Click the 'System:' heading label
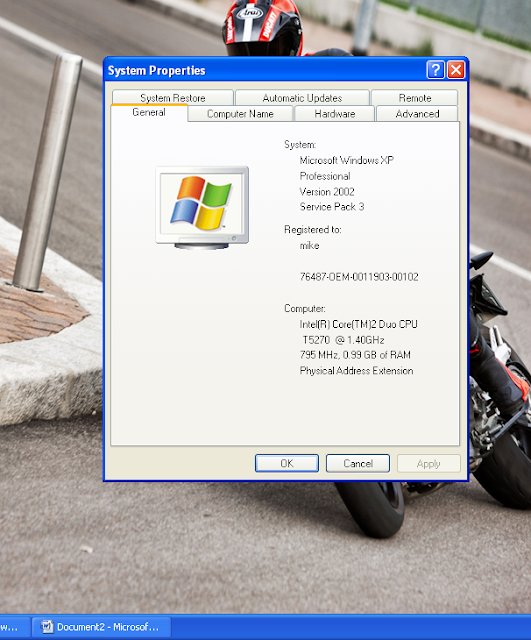 pyautogui.click(x=300, y=145)
